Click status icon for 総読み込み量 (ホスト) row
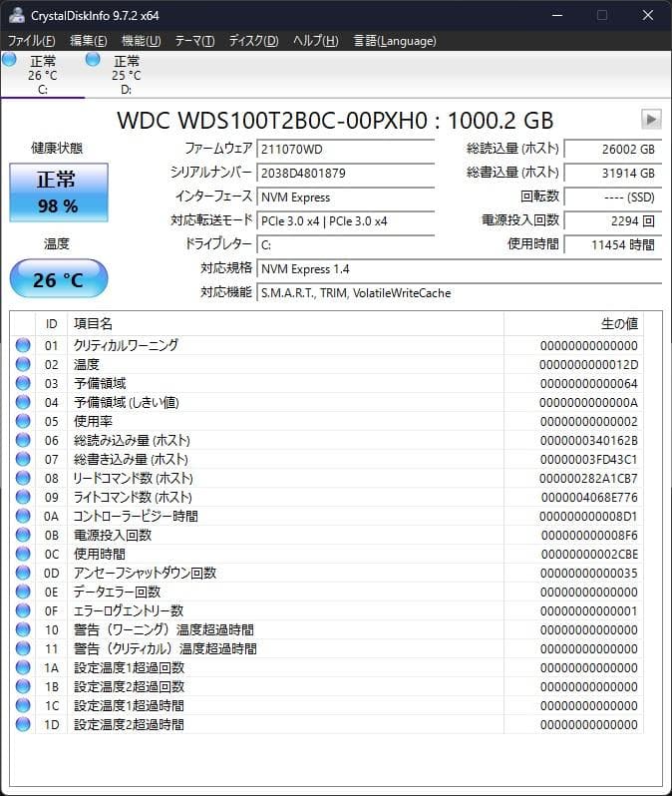 (x=23, y=440)
